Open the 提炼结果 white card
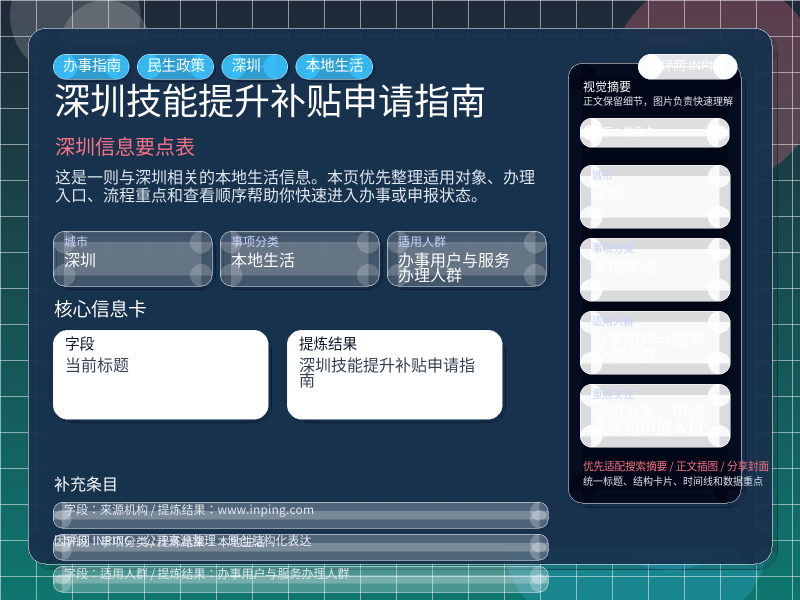This screenshot has height=600, width=800. (394, 374)
